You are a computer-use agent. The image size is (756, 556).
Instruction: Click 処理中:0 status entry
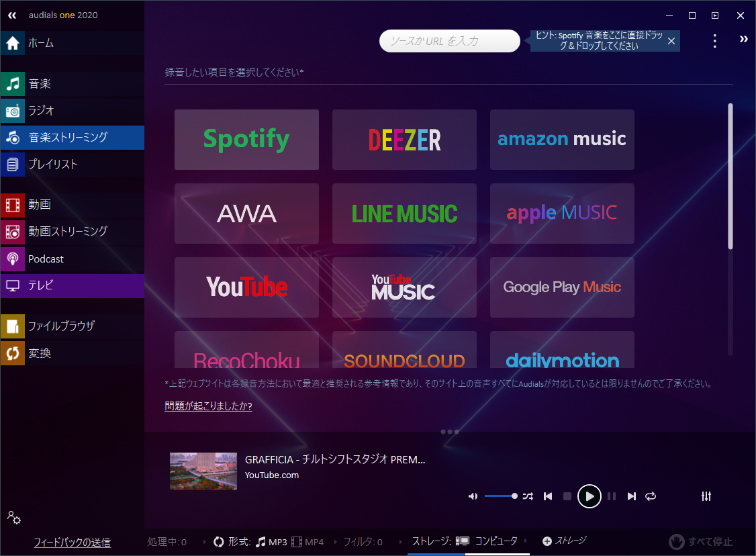[167, 542]
